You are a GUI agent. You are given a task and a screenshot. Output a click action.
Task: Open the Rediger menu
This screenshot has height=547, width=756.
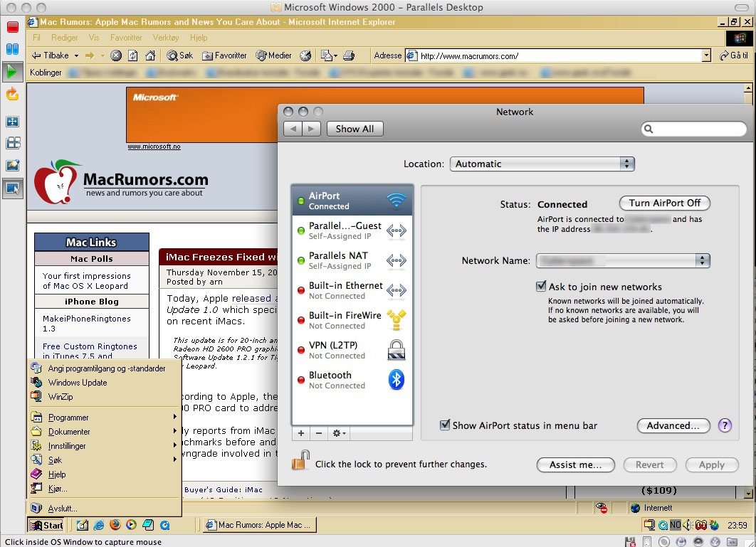click(65, 38)
